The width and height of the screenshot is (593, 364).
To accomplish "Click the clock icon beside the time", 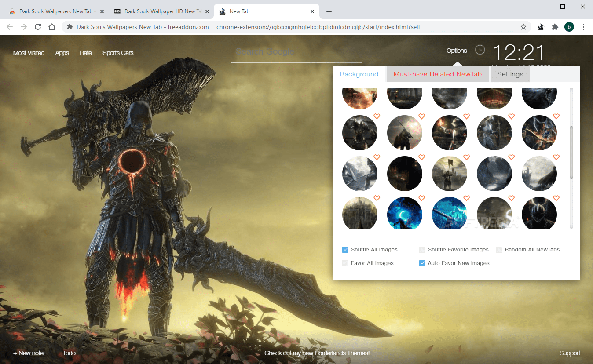I will [x=480, y=50].
